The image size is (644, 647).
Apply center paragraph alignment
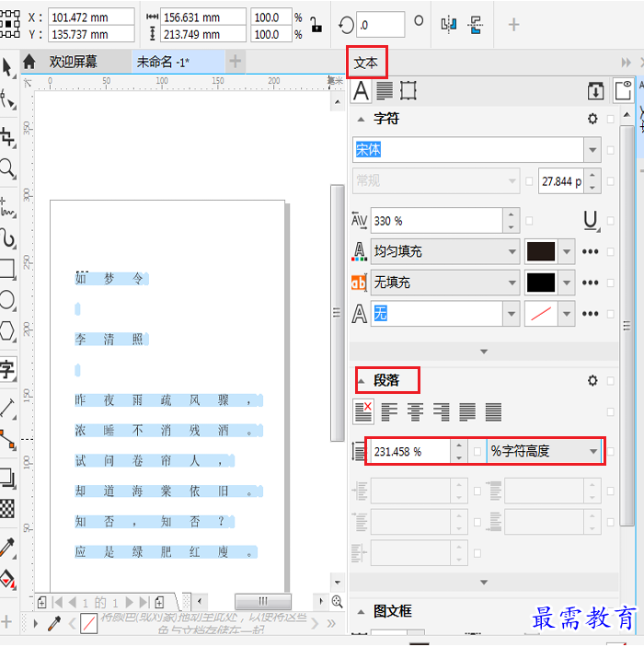tap(415, 411)
